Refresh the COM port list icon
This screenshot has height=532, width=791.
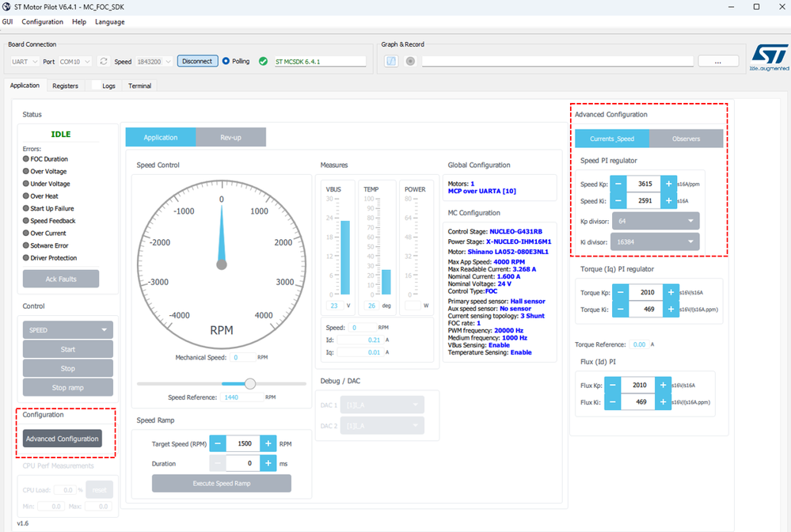pyautogui.click(x=104, y=62)
